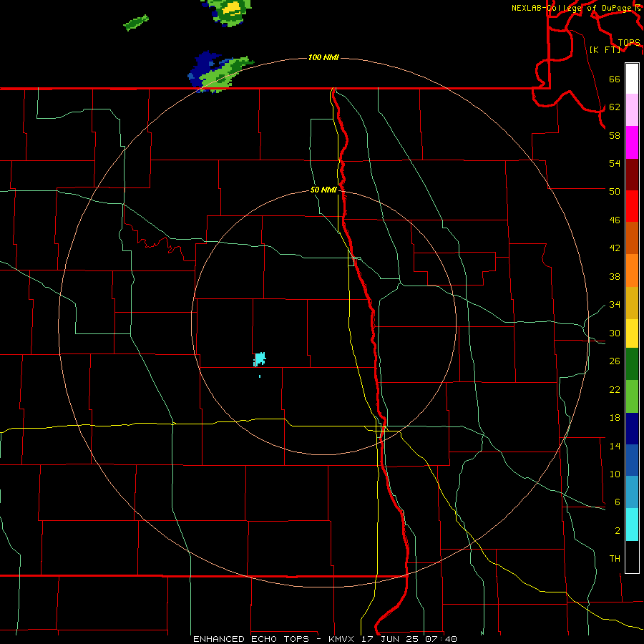Select the bright red swatch on the legend

632,206
